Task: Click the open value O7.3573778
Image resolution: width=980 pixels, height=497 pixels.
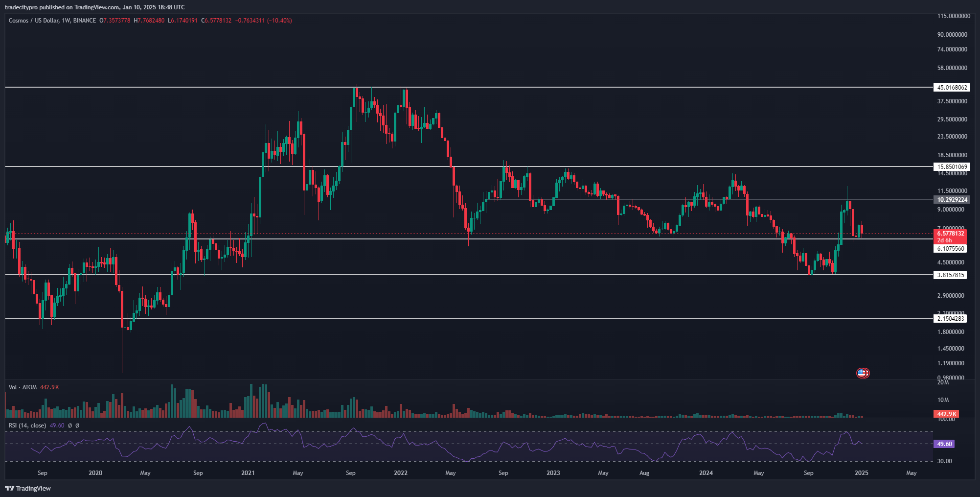Action: coord(115,21)
